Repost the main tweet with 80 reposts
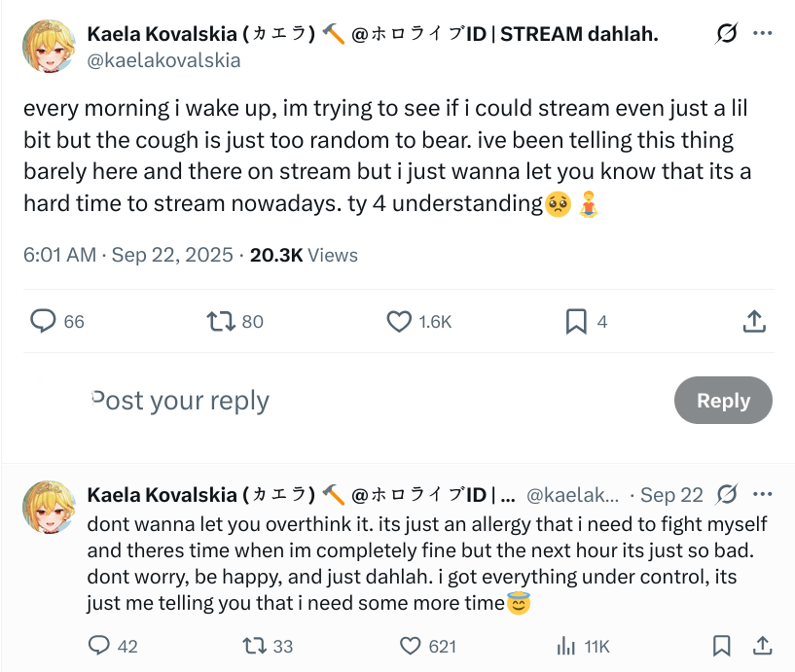Screen dimensions: 795x672 222,321
